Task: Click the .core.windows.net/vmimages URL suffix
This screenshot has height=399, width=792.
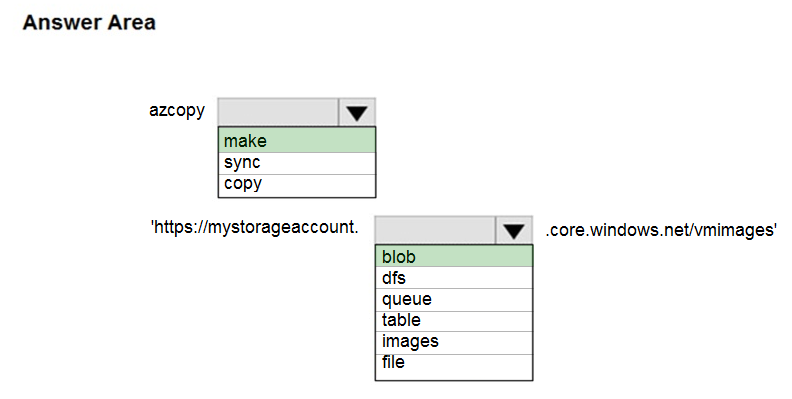Action: click(661, 230)
